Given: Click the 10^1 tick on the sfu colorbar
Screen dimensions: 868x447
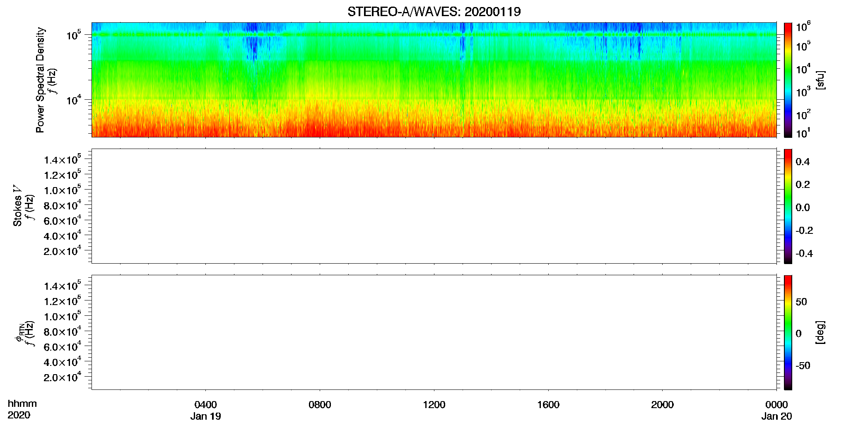Looking at the screenshot, I should (x=803, y=133).
